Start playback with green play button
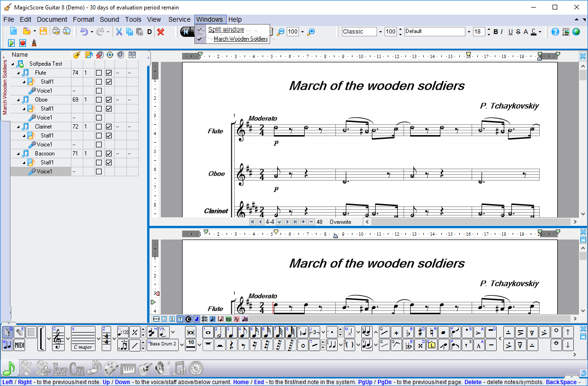This screenshot has width=588, height=386. [11, 43]
